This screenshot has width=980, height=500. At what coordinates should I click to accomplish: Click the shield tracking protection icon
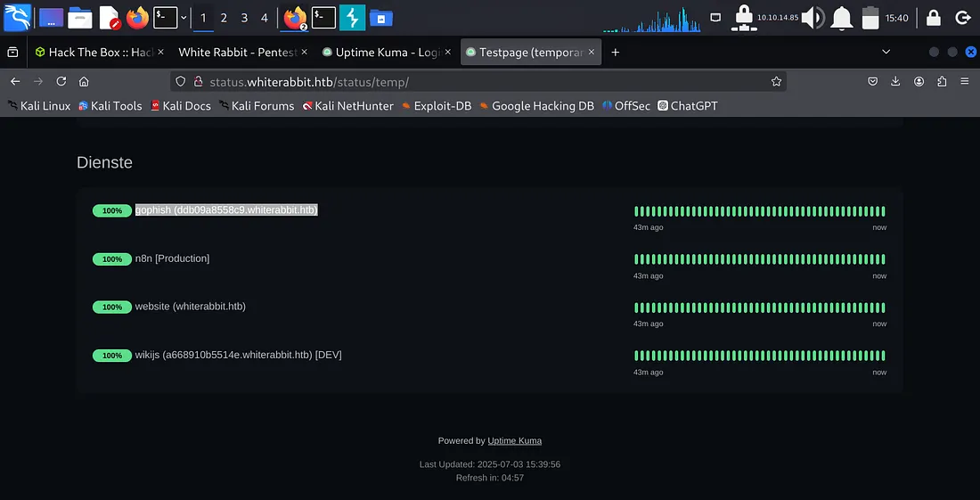[x=180, y=81]
